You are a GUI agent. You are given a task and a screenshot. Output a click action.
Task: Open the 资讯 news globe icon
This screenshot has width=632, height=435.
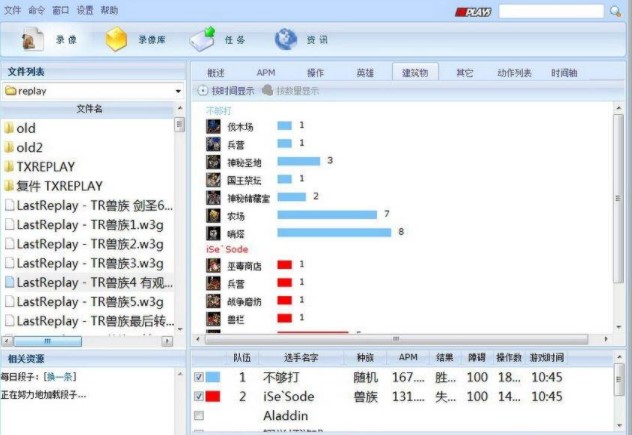point(286,39)
